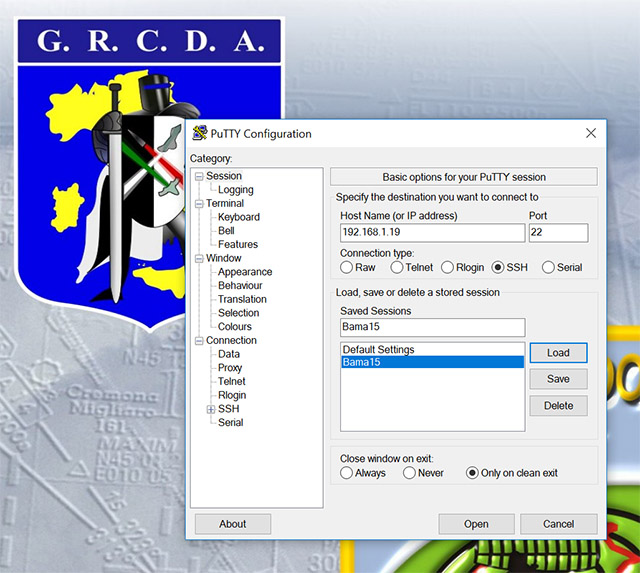640x573 pixels.
Task: Open the Session category
Action: click(x=224, y=176)
